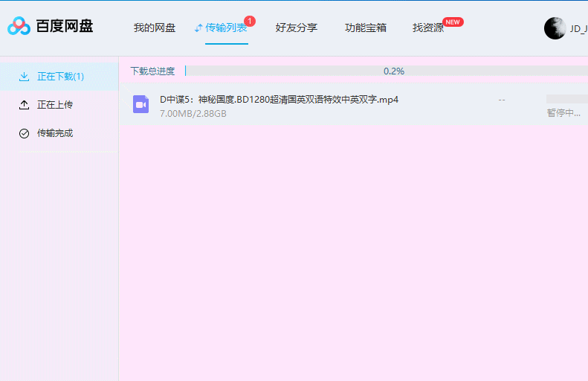This screenshot has width=588, height=381.
Task: Click the 下载总进度 label
Action: (152, 71)
